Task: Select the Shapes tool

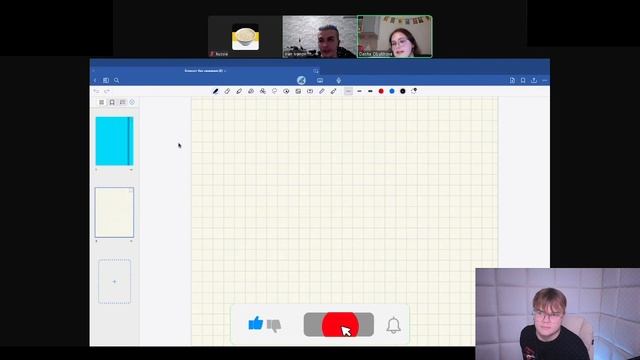Action: [263, 91]
